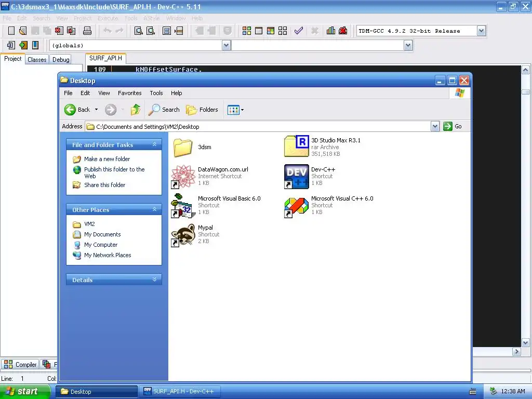Open the Back history dropdown arrow
The width and height of the screenshot is (532, 399).
point(96,110)
